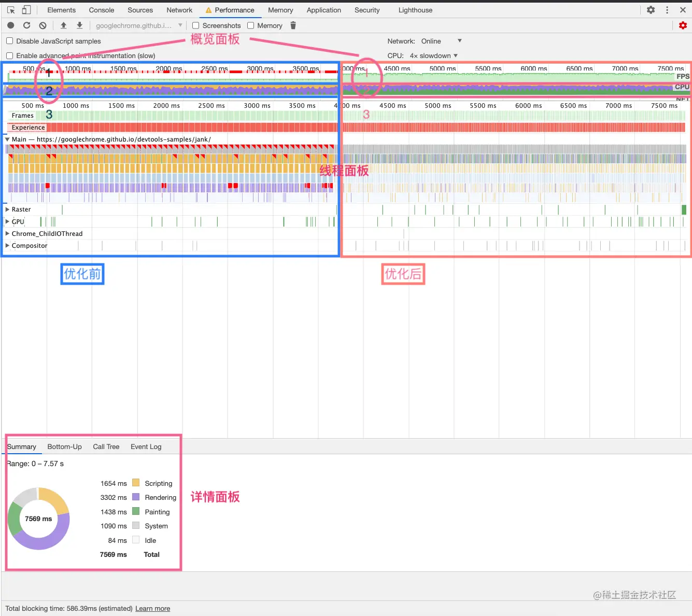Check Disable JavaScript samples
The width and height of the screenshot is (692, 616).
click(x=9, y=41)
